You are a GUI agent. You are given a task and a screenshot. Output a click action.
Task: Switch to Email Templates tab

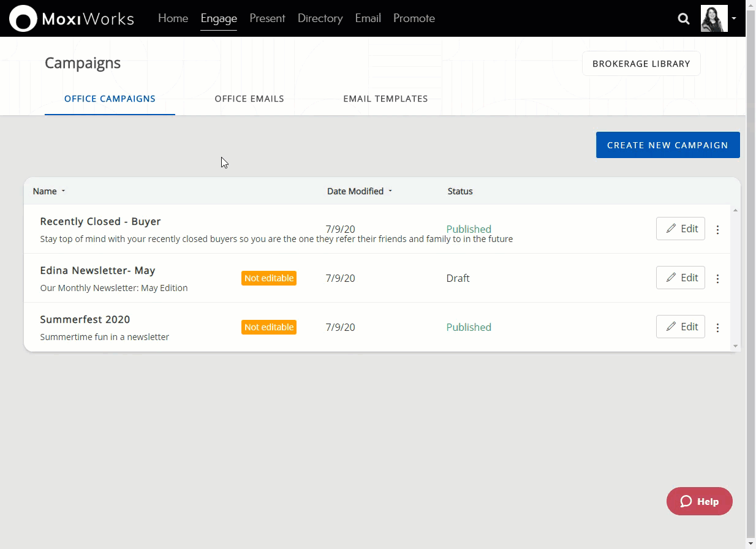(x=385, y=99)
